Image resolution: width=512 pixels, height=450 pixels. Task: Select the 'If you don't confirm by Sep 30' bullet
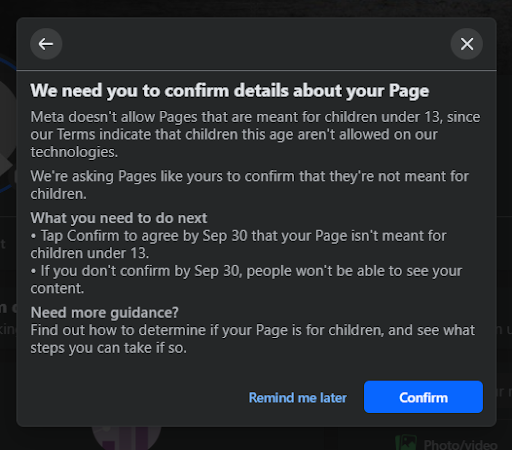(x=246, y=279)
